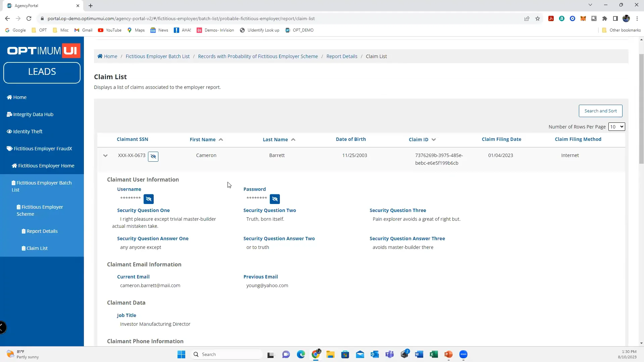Open the browser side panel icon
This screenshot has height=362, width=644.
tap(615, 18)
